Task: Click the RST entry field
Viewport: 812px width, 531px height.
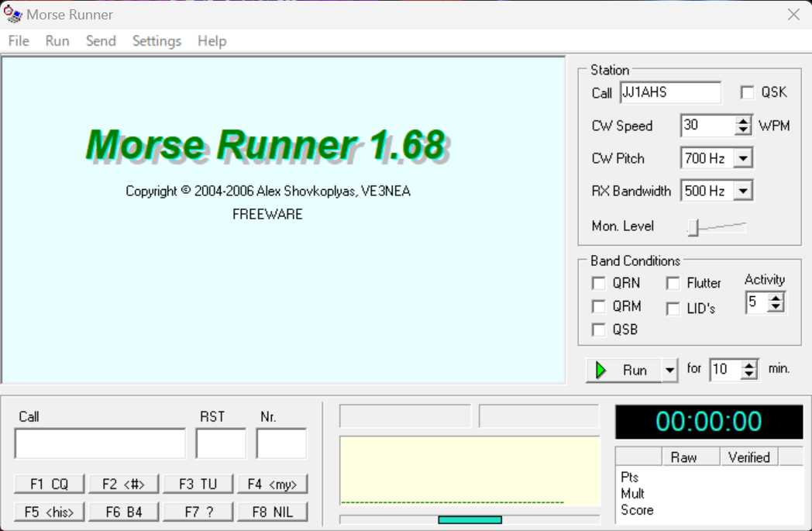Action: pyautogui.click(x=221, y=443)
